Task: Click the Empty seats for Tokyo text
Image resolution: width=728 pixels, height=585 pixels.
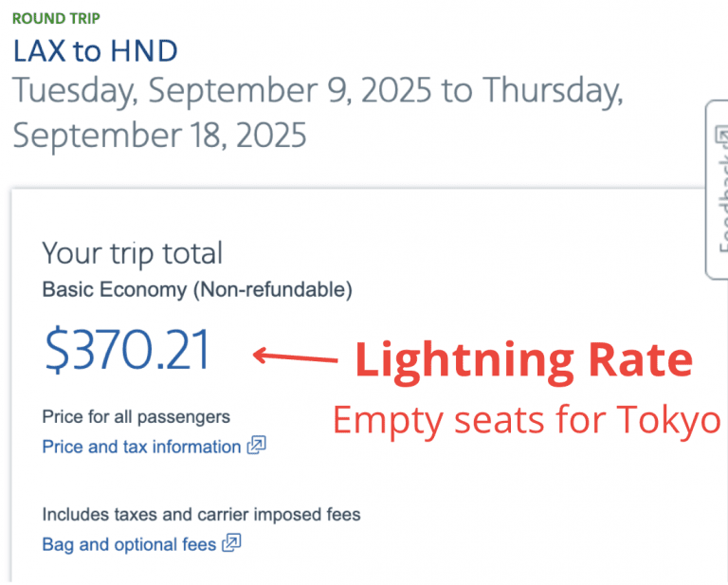Action: (x=527, y=420)
